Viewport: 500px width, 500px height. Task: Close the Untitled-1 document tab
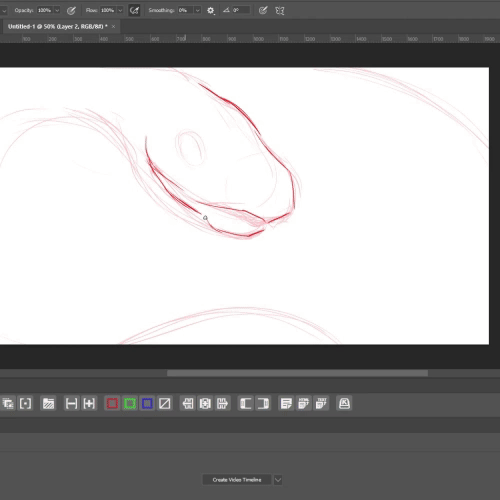(x=113, y=26)
